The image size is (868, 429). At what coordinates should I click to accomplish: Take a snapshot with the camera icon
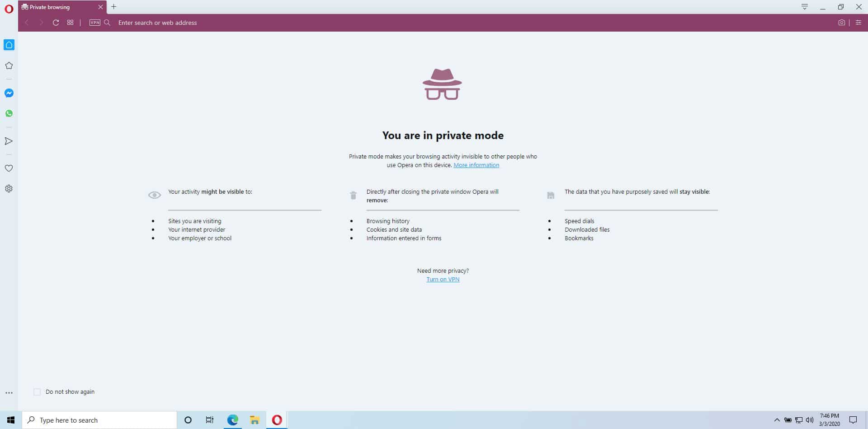tap(841, 23)
